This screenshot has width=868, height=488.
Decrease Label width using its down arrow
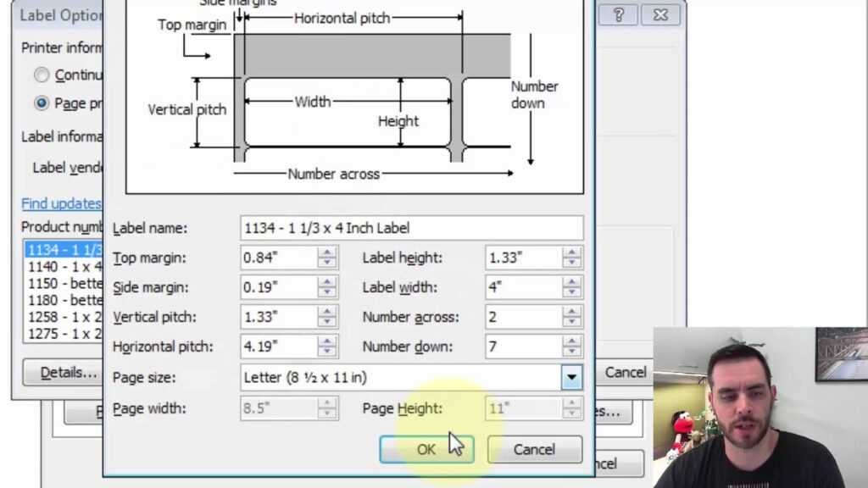coord(571,291)
